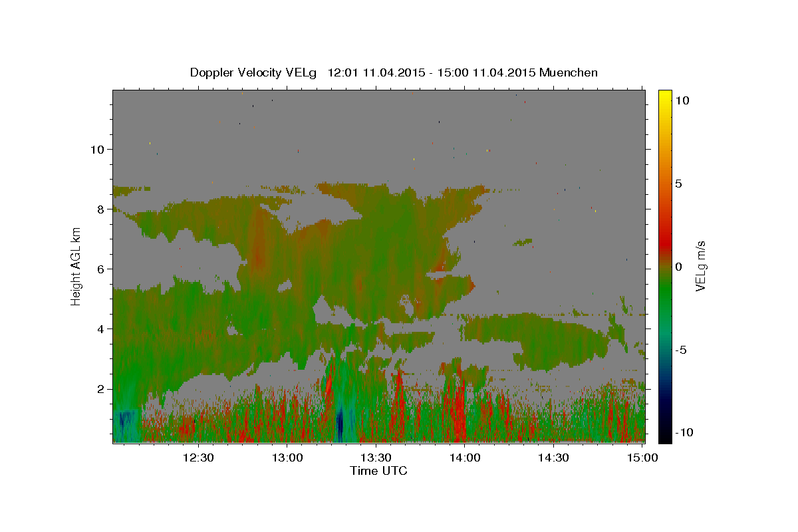This screenshot has width=798, height=532.
Task: Click the colorbar value 5 label
Action: point(679,184)
